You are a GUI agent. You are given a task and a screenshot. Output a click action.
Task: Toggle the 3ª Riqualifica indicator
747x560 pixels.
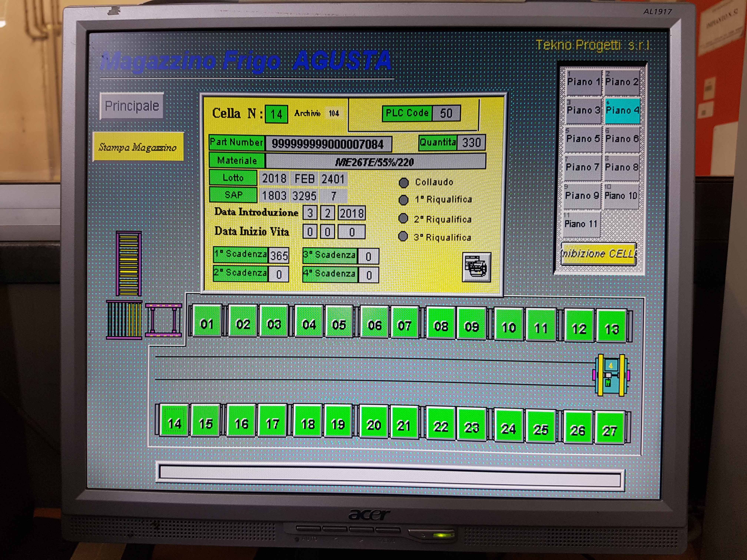[403, 236]
